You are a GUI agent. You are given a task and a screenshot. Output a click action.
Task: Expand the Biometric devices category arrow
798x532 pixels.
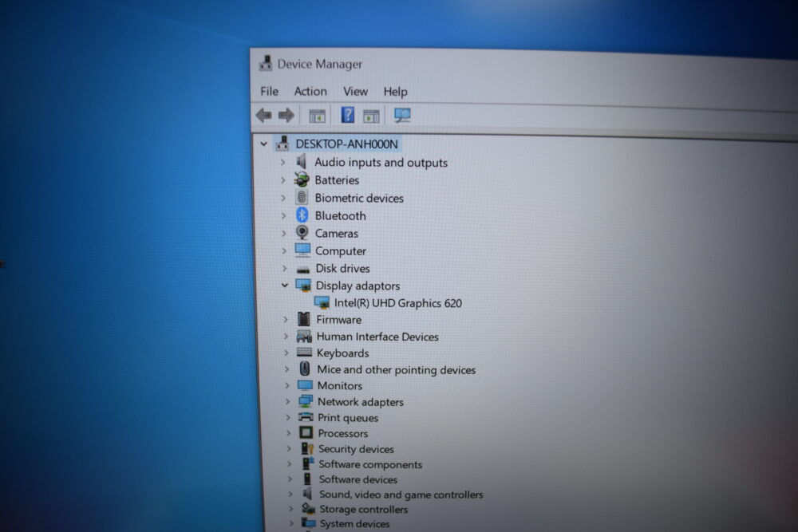283,198
